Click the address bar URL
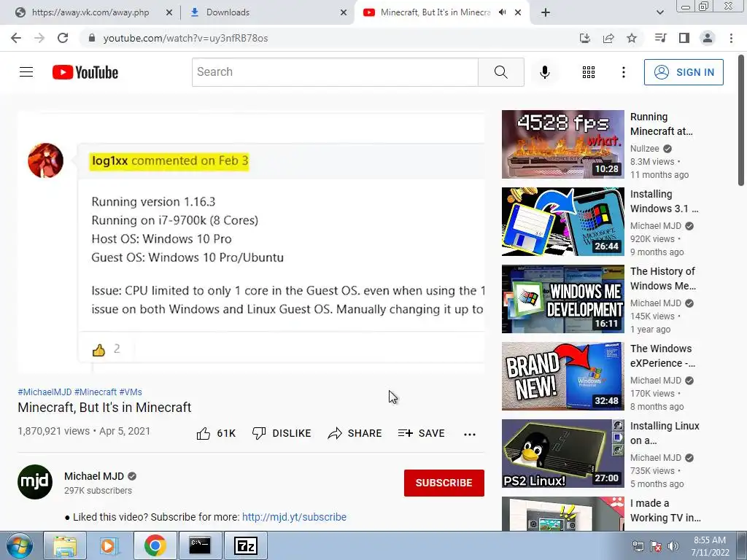The width and height of the screenshot is (747, 560). [185, 38]
